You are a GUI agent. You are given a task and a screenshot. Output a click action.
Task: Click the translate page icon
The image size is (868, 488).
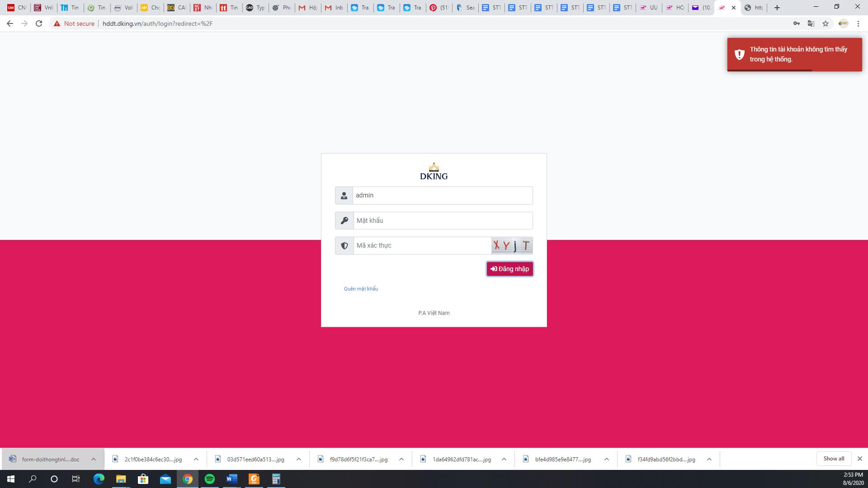[811, 23]
